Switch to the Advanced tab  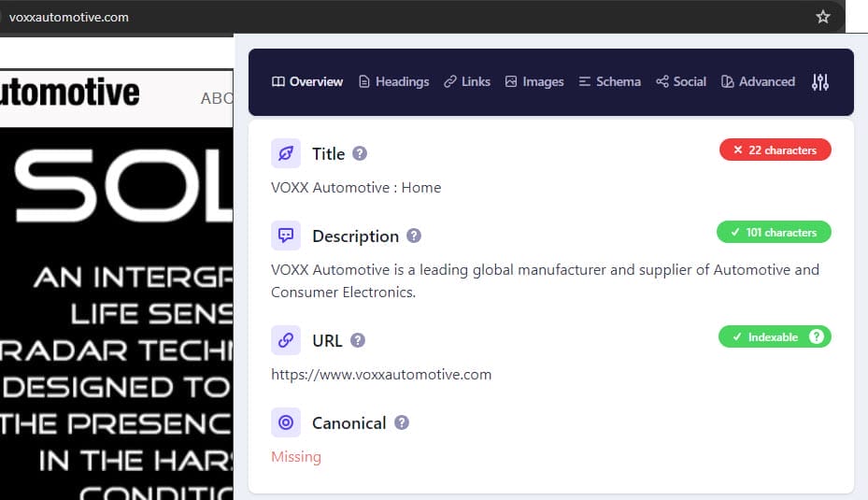tap(758, 82)
